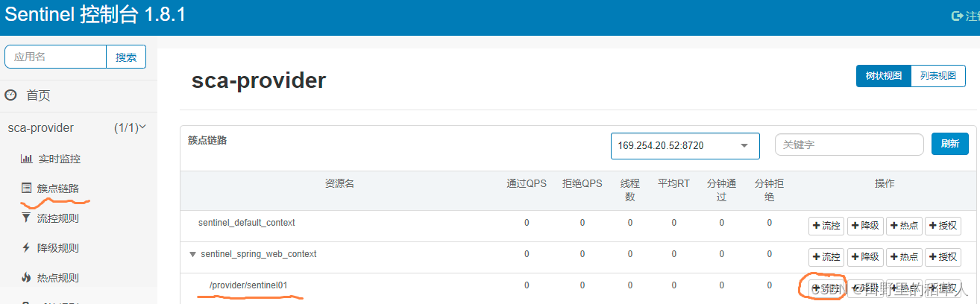Add 授权 rule for sentinel_spring_web_context
Screen dimensions: 980x304
pyautogui.click(x=943, y=257)
